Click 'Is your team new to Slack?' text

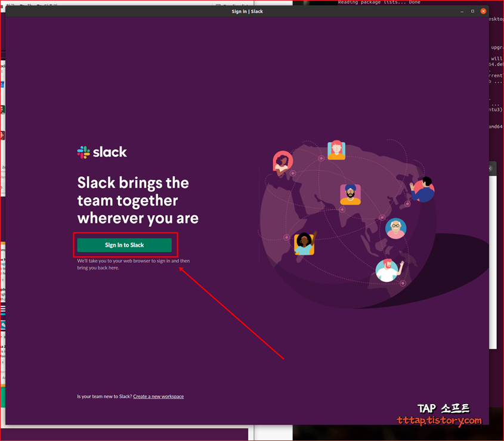click(104, 396)
